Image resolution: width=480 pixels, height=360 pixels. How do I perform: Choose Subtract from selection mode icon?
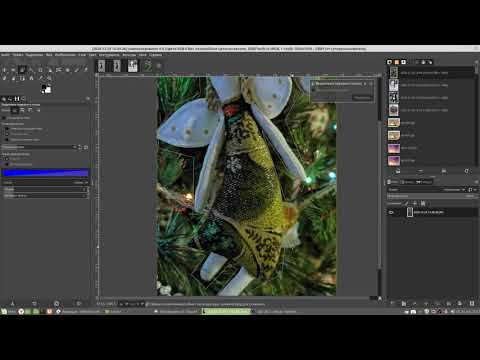click(x=30, y=110)
